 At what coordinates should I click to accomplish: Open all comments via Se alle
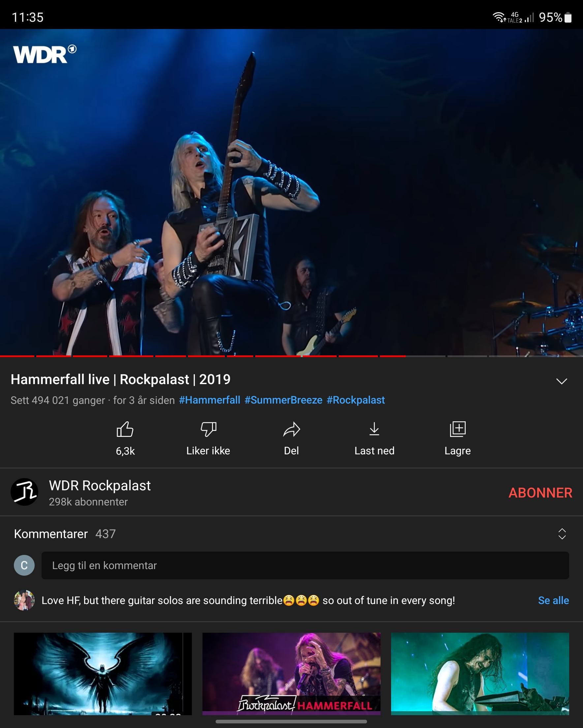(x=553, y=600)
